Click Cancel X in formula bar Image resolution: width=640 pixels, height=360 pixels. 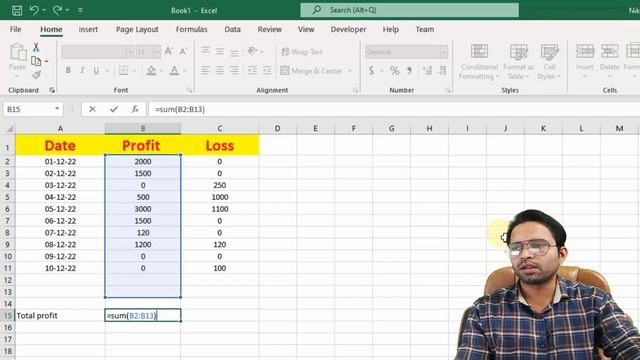(92, 109)
